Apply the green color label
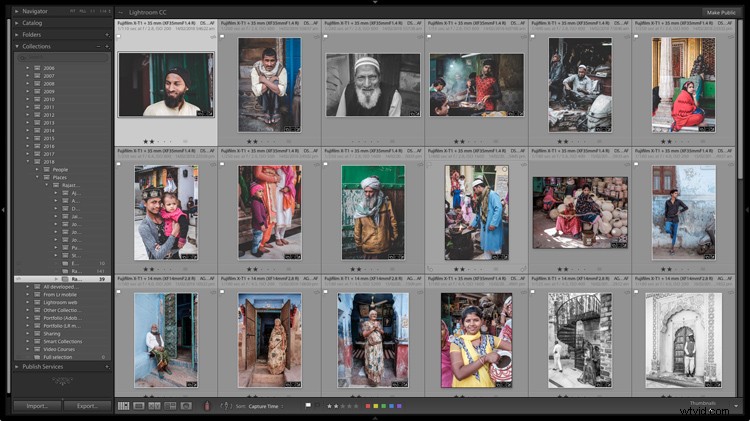This screenshot has height=421, width=750. (x=384, y=406)
